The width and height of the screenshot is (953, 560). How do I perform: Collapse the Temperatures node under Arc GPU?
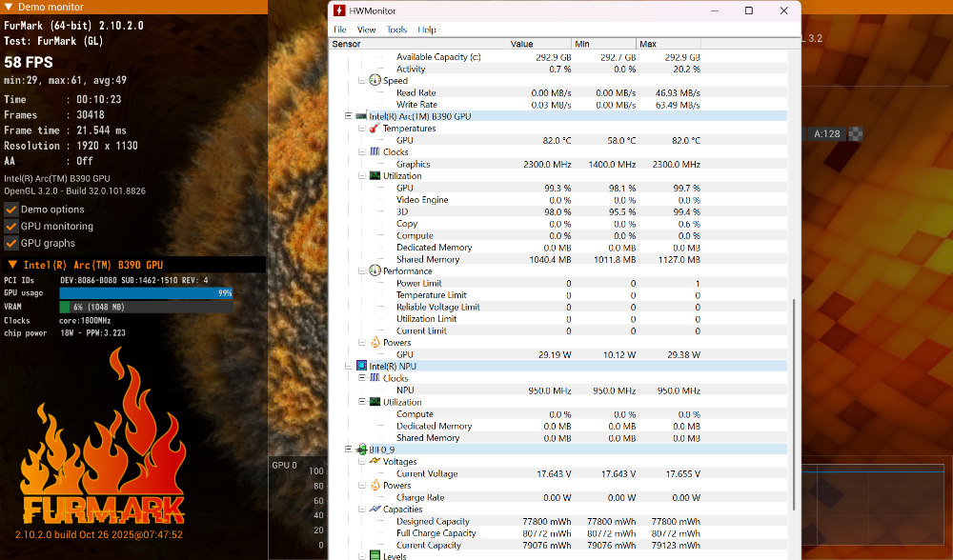click(361, 129)
